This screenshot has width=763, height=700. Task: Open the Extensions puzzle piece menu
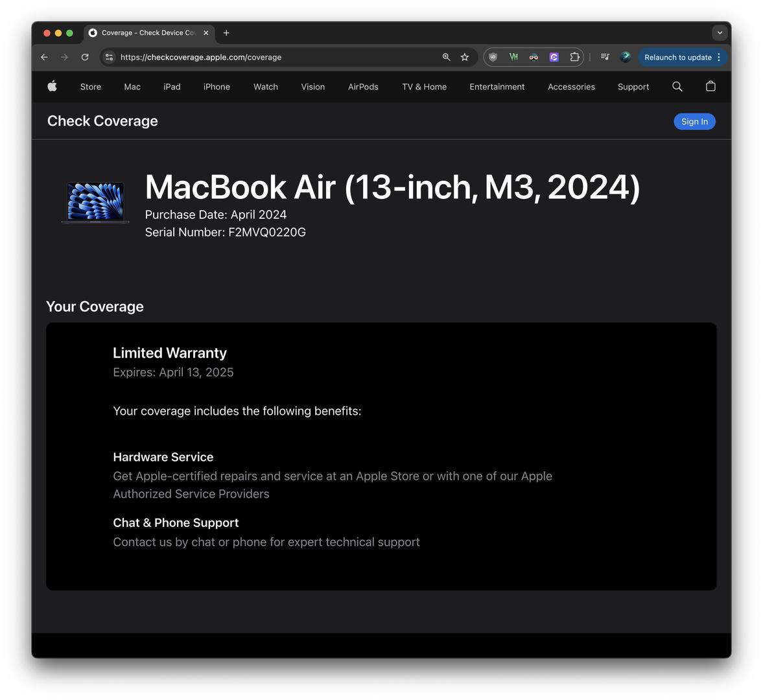pyautogui.click(x=574, y=57)
